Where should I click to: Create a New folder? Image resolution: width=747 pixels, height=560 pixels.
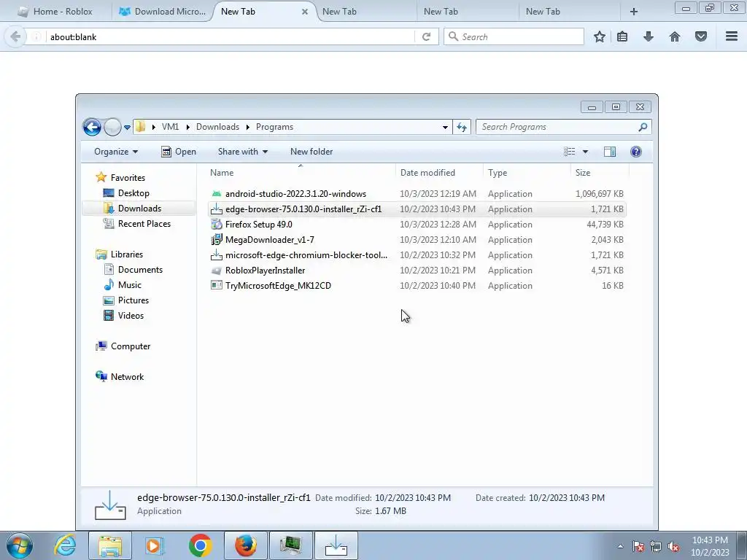(x=311, y=152)
